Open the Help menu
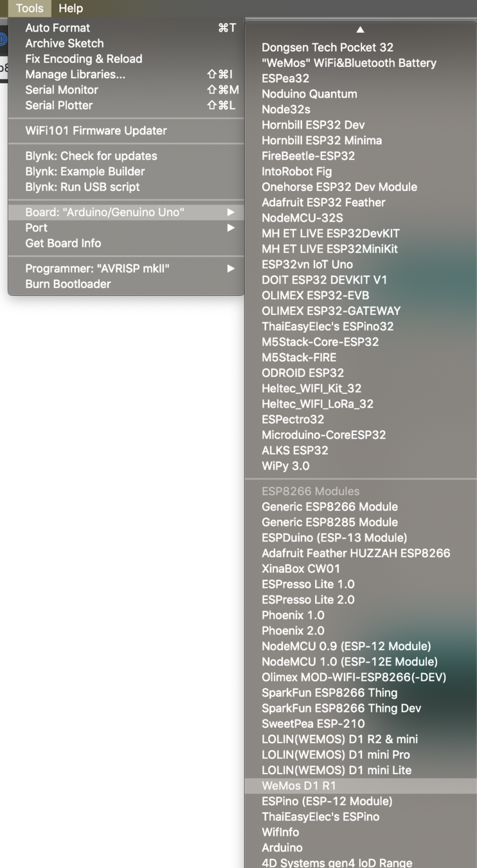477x868 pixels. point(71,8)
